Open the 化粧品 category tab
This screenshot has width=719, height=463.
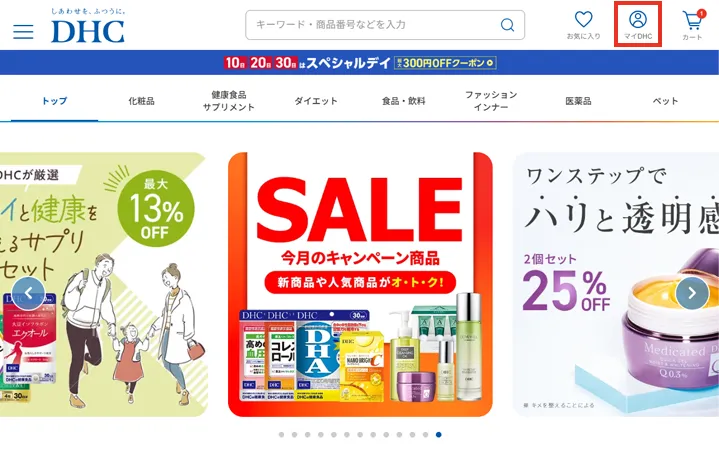point(141,101)
